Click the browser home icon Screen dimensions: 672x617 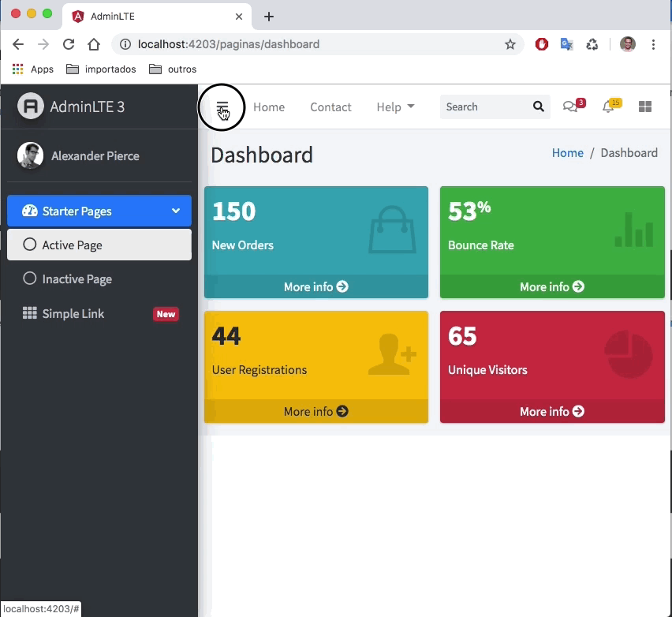pos(94,44)
